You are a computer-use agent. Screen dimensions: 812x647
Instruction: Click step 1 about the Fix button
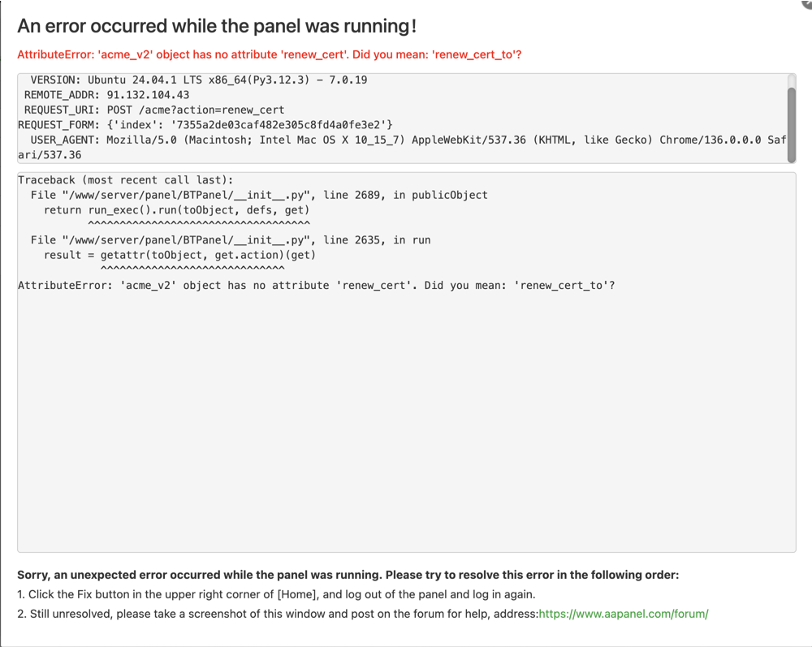pos(276,594)
